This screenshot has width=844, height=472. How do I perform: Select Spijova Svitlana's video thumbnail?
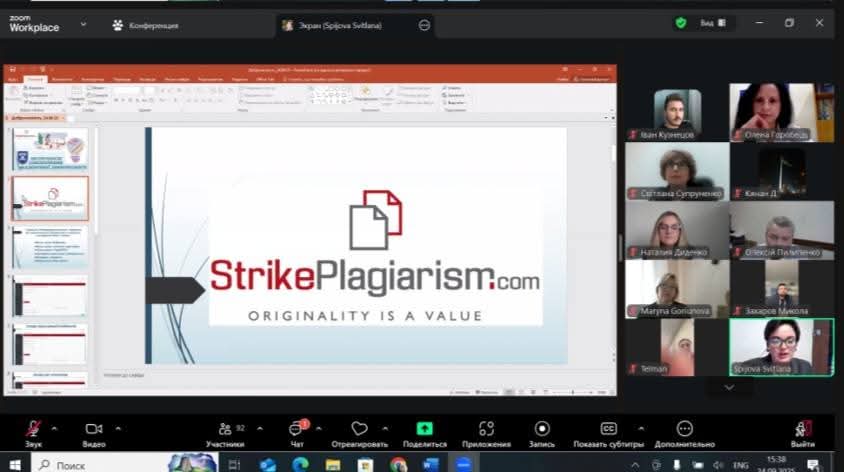coord(781,346)
